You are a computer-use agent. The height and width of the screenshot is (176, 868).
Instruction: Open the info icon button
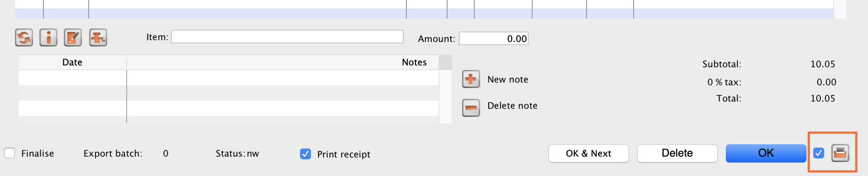click(x=48, y=37)
